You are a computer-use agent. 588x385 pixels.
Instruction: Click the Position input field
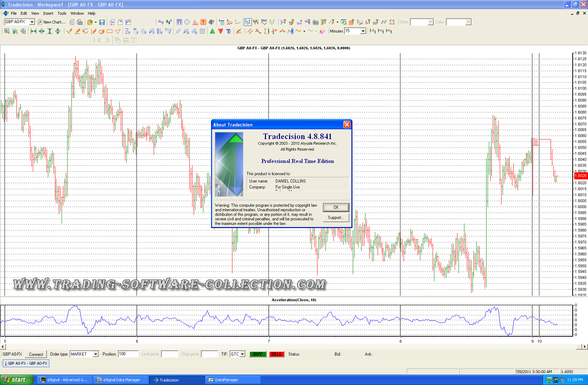coord(128,354)
